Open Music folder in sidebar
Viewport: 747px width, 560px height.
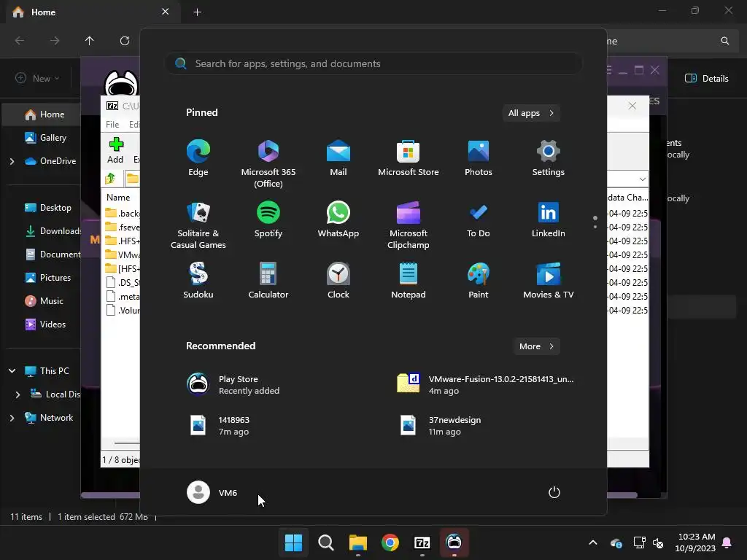click(44, 301)
